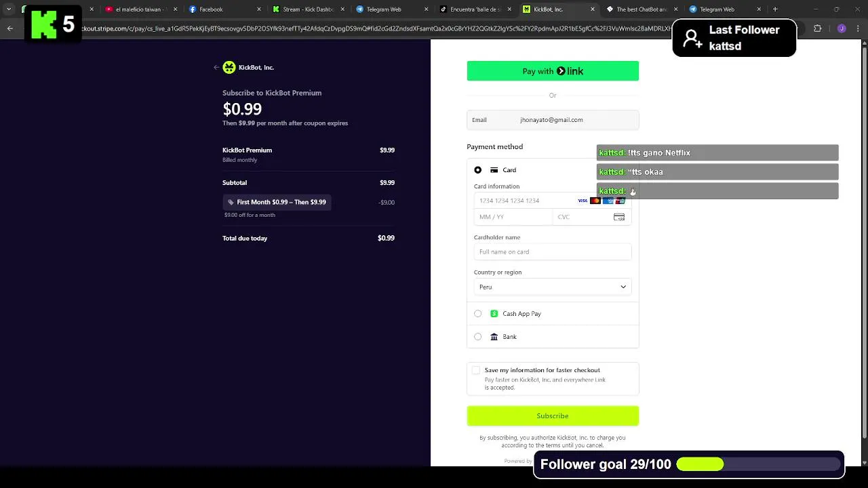Click the credit card icon next to Card
Viewport: 868px width, 488px height.
pos(494,170)
